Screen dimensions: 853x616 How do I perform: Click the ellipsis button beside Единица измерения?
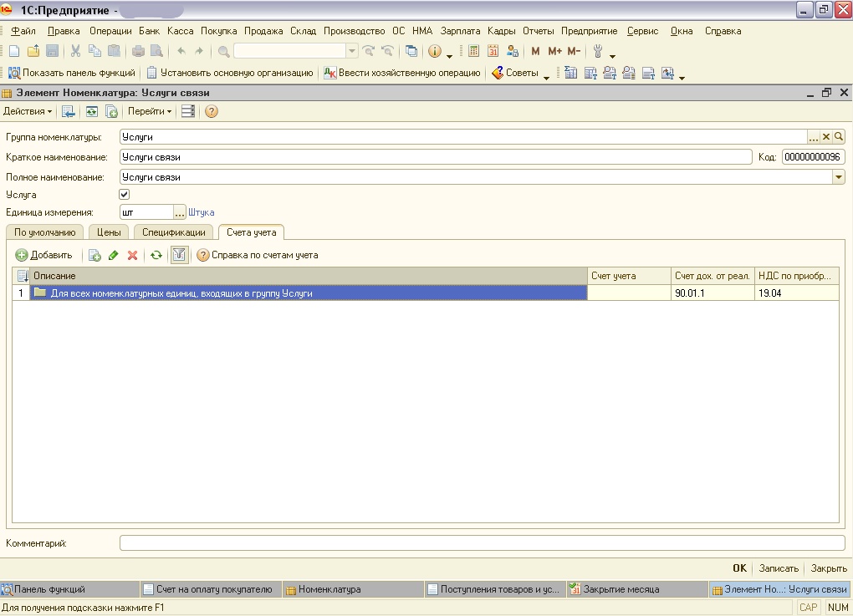click(x=179, y=212)
